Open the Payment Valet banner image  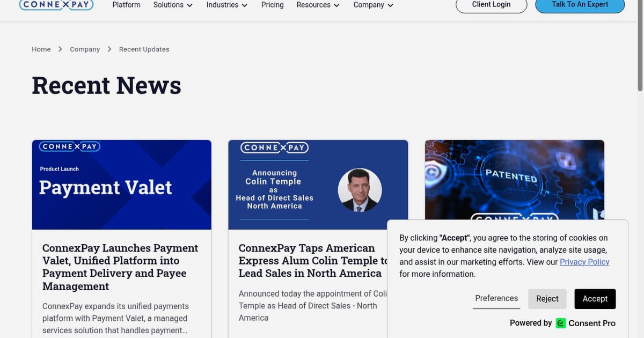point(122,185)
